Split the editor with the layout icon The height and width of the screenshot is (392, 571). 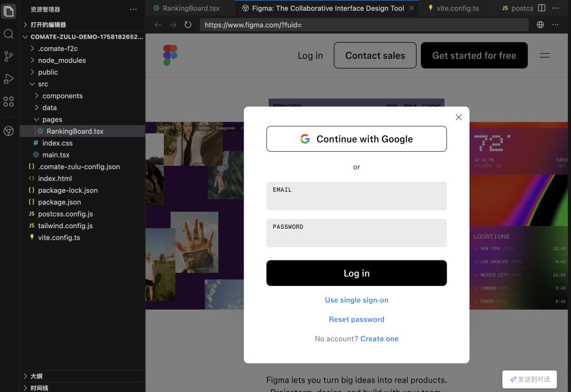tap(542, 8)
